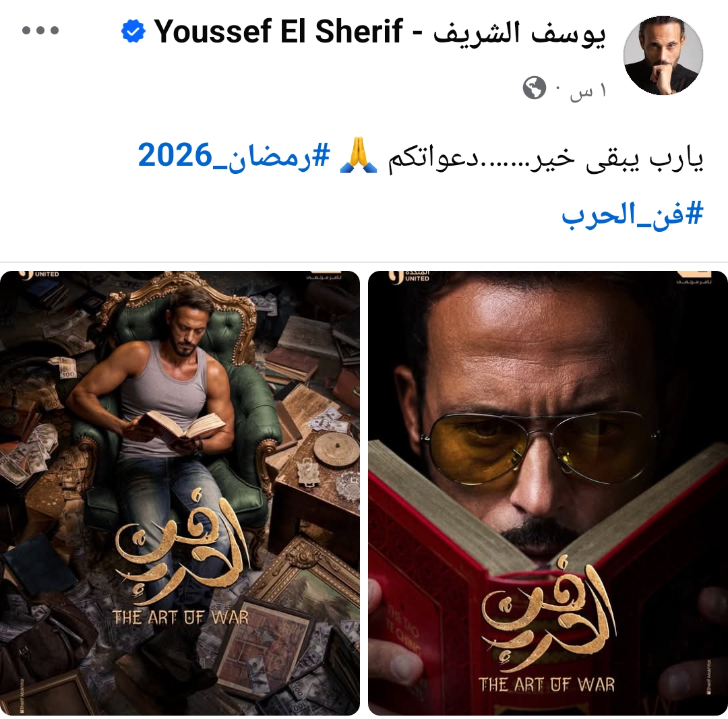Open Youssef El Sherif profile picture
Screen dimensions: 728x719
pos(663,55)
